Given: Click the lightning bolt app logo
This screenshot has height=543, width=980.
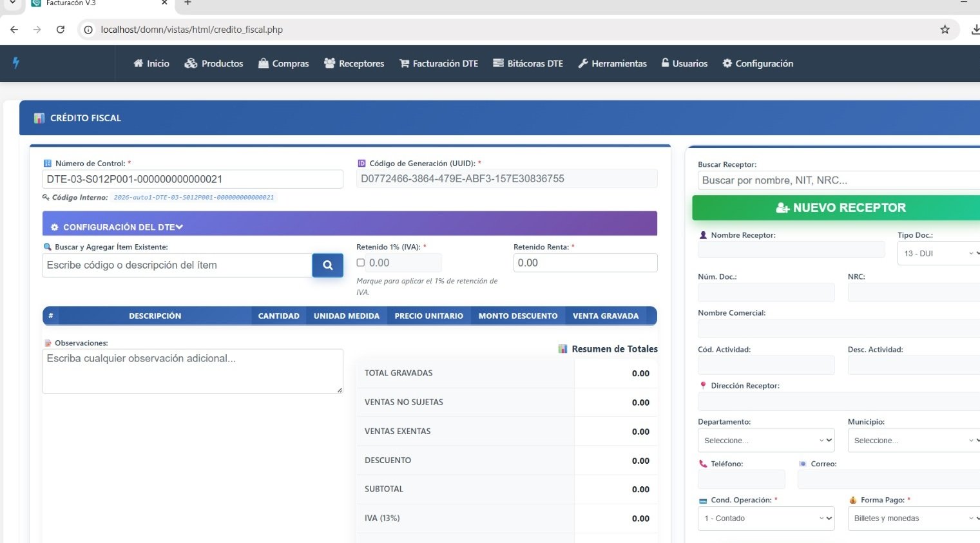Looking at the screenshot, I should pos(16,62).
